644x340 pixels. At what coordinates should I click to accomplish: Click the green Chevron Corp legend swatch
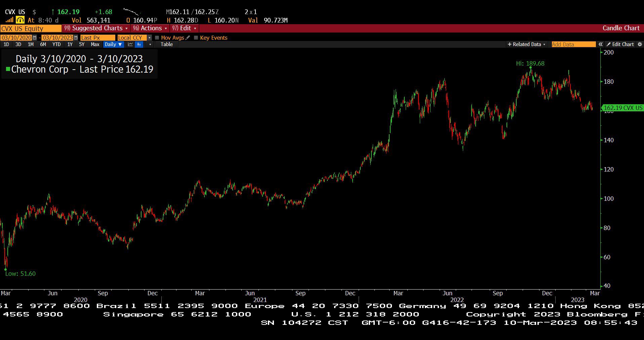tap(8, 69)
